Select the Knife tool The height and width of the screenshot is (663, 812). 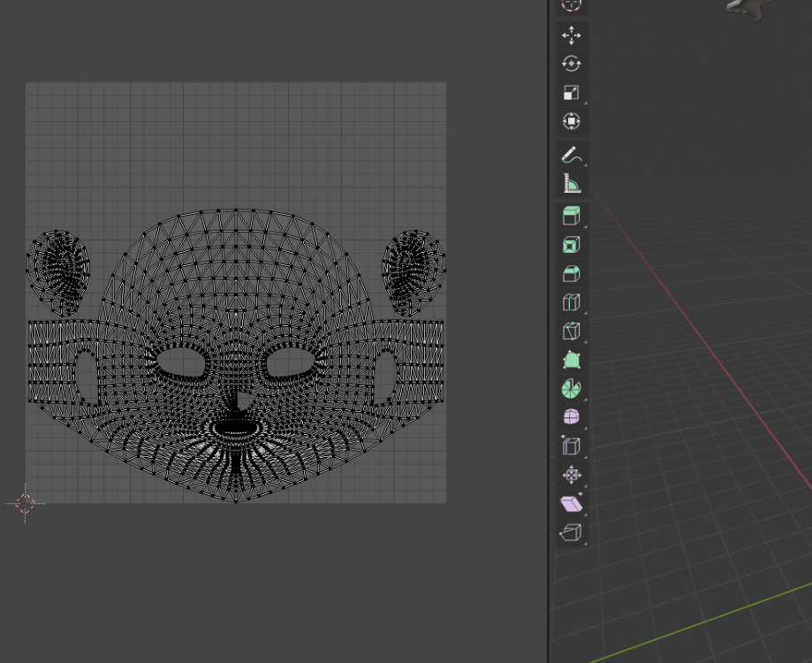click(x=572, y=331)
